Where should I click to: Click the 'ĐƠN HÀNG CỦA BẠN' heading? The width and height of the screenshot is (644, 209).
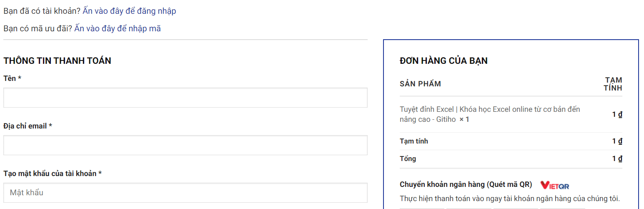(x=444, y=61)
